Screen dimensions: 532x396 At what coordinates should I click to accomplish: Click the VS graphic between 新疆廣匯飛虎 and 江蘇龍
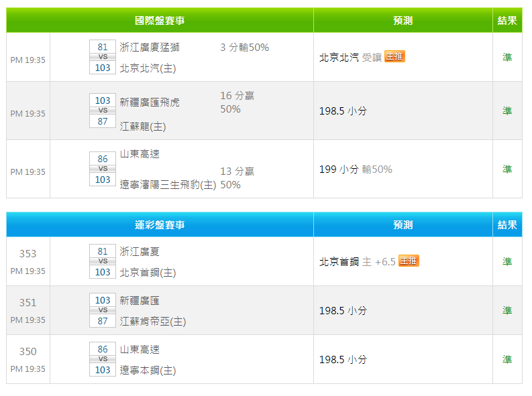pos(103,111)
